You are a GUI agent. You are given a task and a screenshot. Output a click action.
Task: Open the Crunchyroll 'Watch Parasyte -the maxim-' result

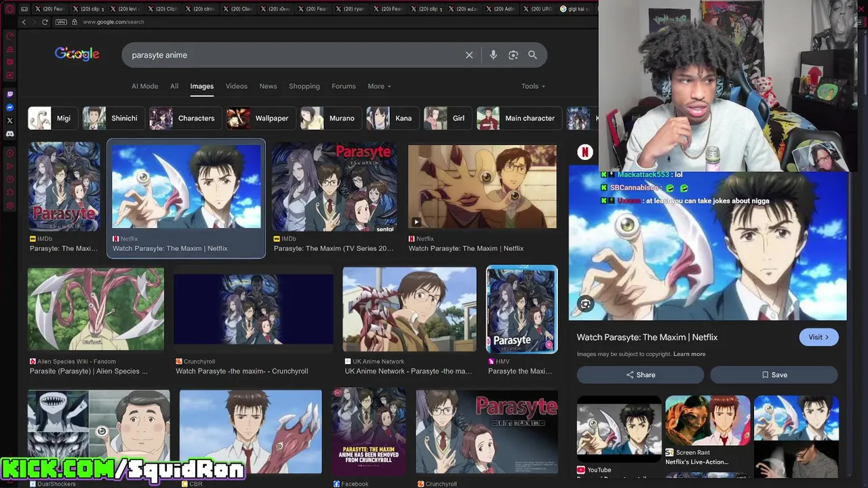pyautogui.click(x=253, y=309)
